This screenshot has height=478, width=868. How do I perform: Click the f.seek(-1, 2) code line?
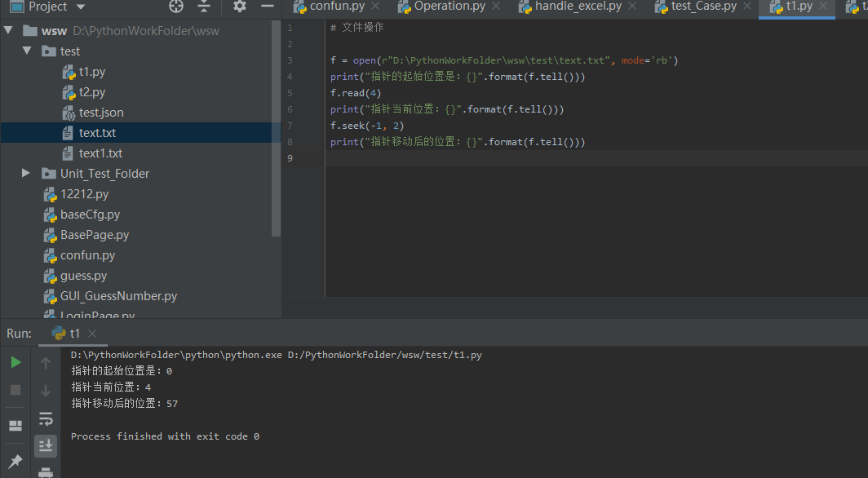pos(367,126)
